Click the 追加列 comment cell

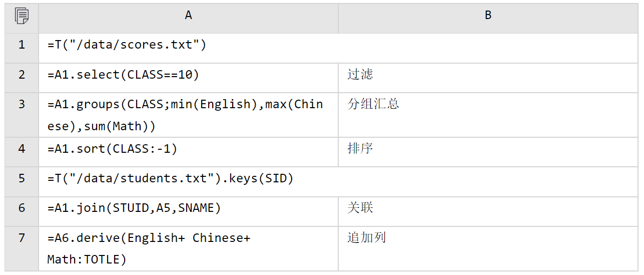(x=488, y=248)
